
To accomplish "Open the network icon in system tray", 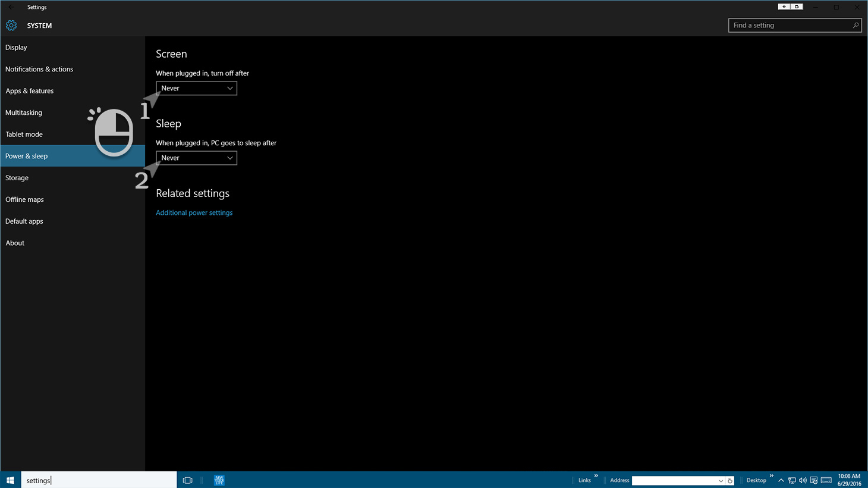I will click(x=792, y=480).
